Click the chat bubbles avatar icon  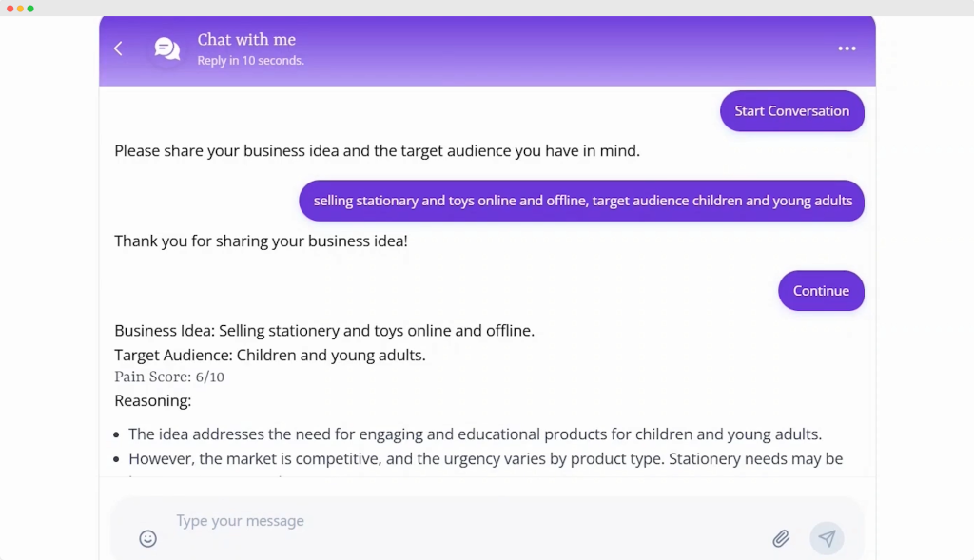point(167,48)
